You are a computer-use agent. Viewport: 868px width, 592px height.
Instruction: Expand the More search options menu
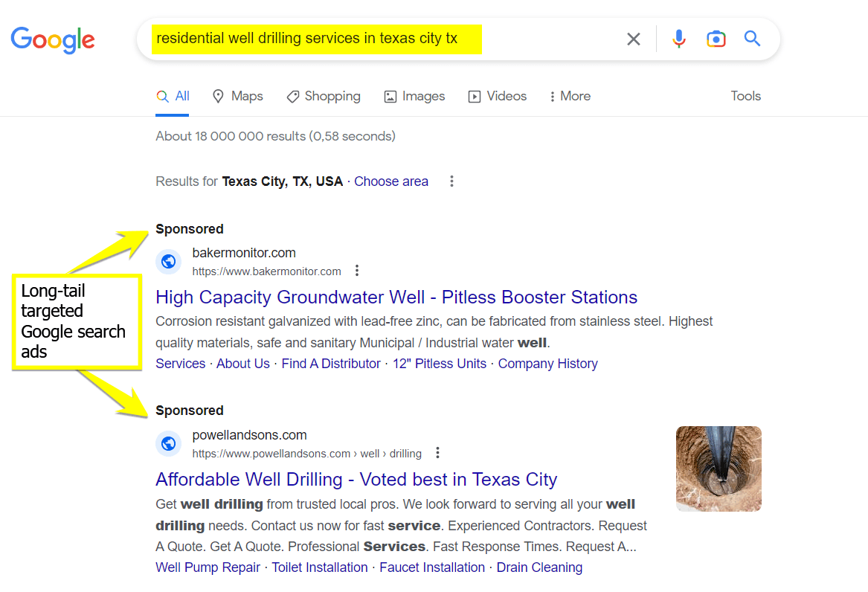click(570, 96)
